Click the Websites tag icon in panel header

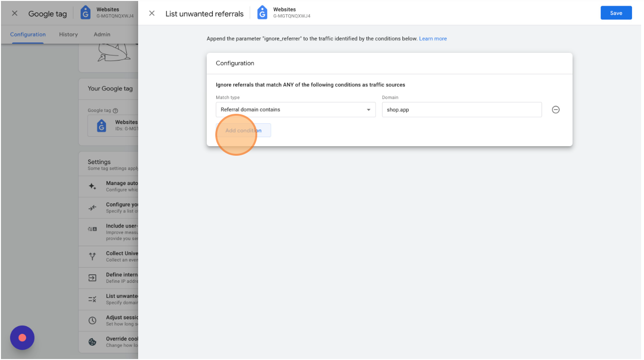[262, 13]
